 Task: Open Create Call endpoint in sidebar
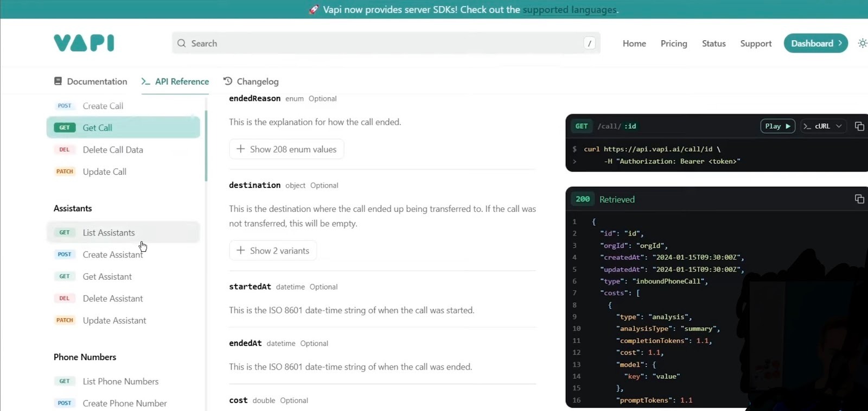(x=123, y=106)
